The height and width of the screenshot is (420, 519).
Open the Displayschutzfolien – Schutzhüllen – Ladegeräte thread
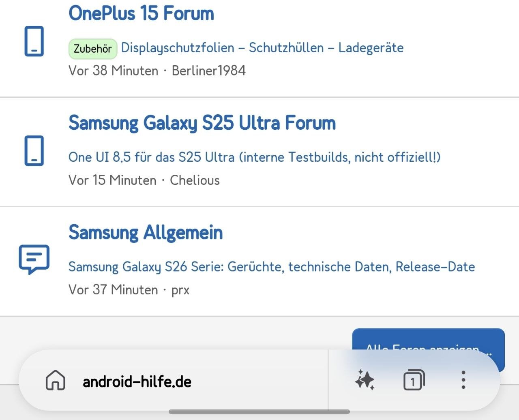point(262,48)
